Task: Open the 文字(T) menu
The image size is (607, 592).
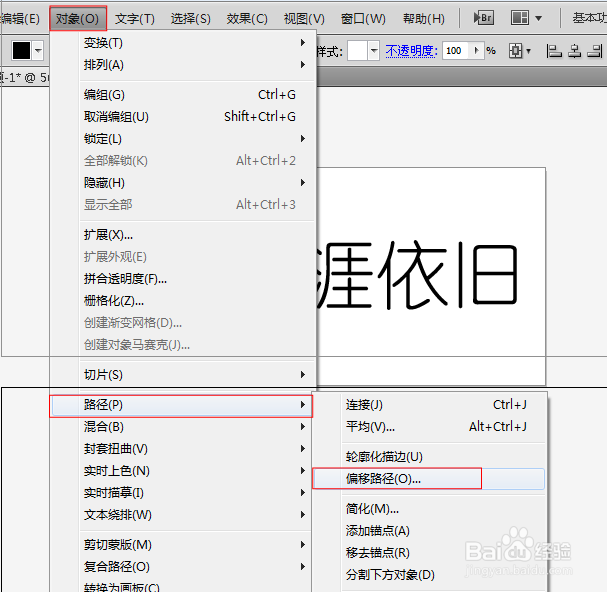Action: coord(135,18)
